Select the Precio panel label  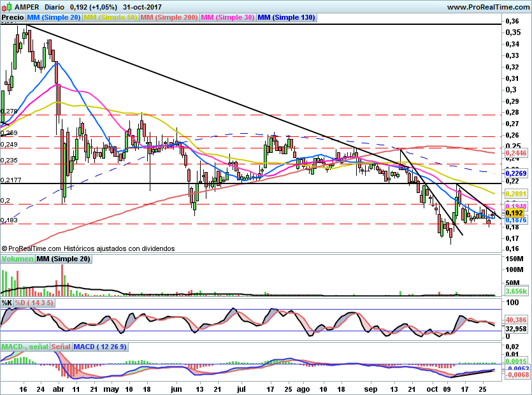tap(13, 18)
